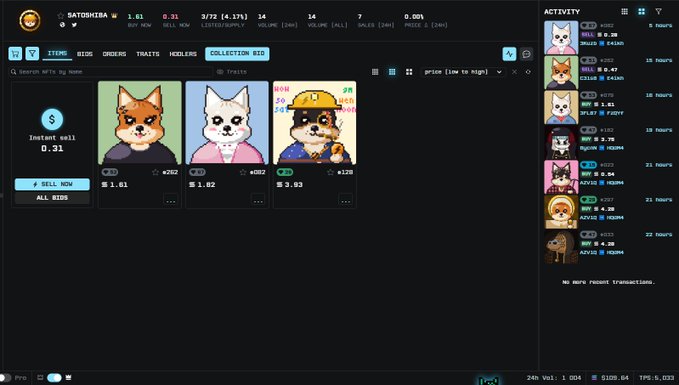Open the price (low to high) sort dropdown
This screenshot has height=385, width=679.
462,72
